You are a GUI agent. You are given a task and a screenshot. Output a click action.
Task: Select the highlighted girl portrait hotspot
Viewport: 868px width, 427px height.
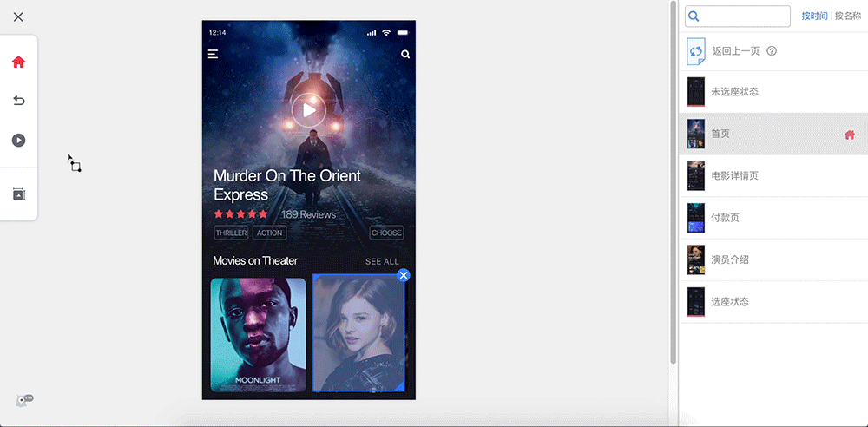[x=358, y=333]
